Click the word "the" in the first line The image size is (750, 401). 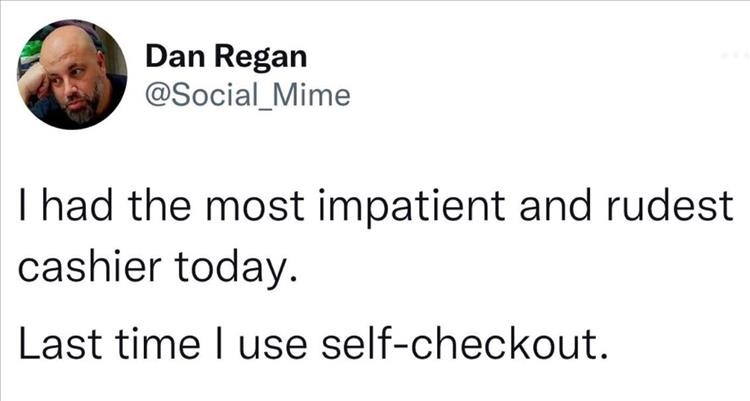(x=159, y=205)
